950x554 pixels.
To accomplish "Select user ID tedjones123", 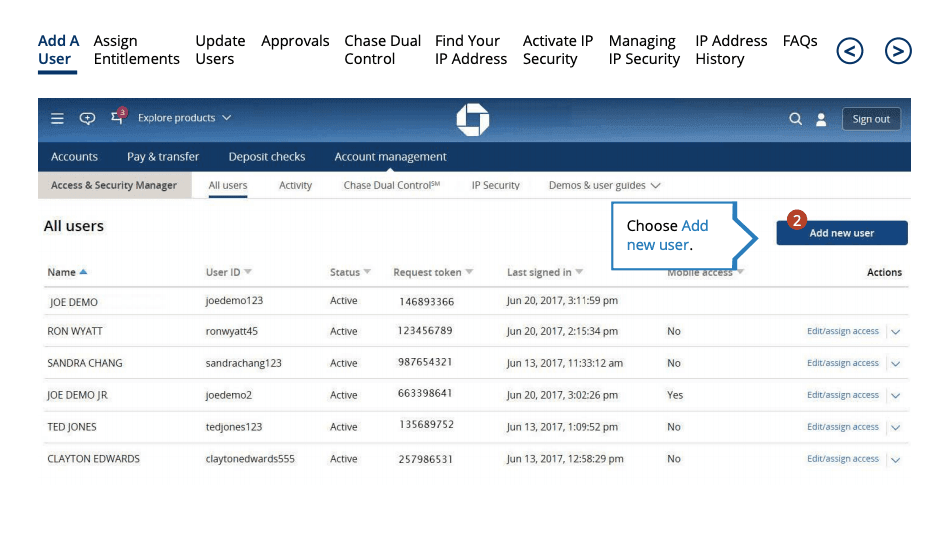I will tap(234, 427).
